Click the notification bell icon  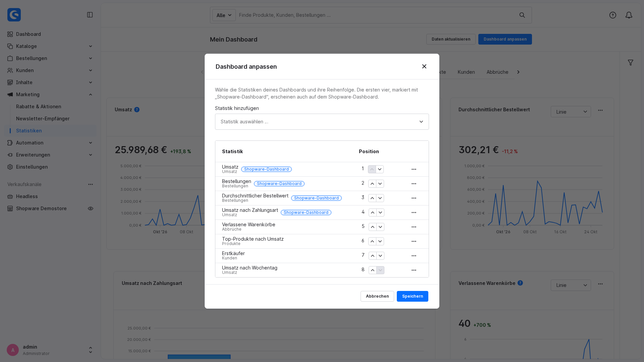[629, 15]
